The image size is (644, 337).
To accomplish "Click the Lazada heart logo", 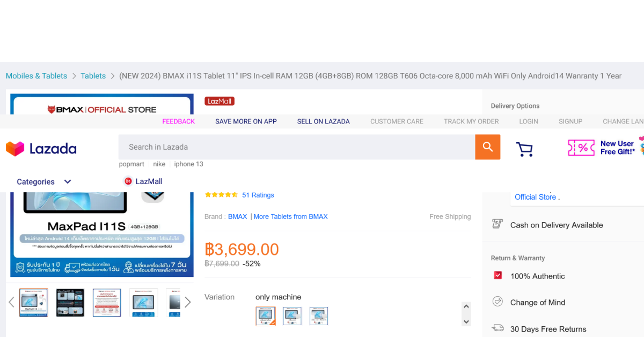I will [15, 149].
